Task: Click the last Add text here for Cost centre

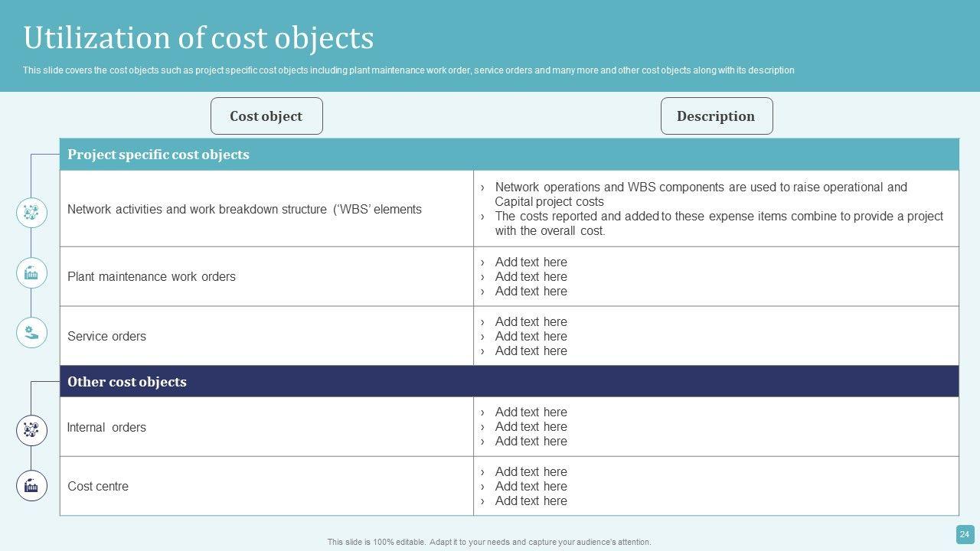Action: tap(531, 500)
